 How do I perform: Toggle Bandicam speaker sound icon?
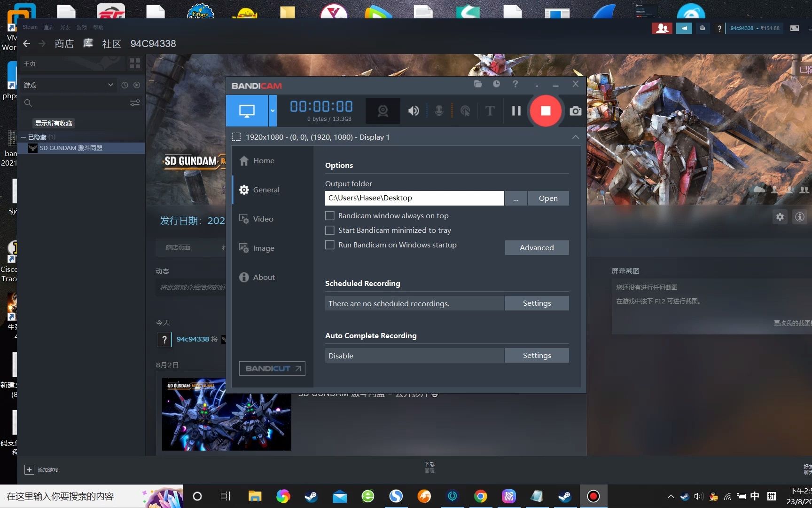coord(414,111)
